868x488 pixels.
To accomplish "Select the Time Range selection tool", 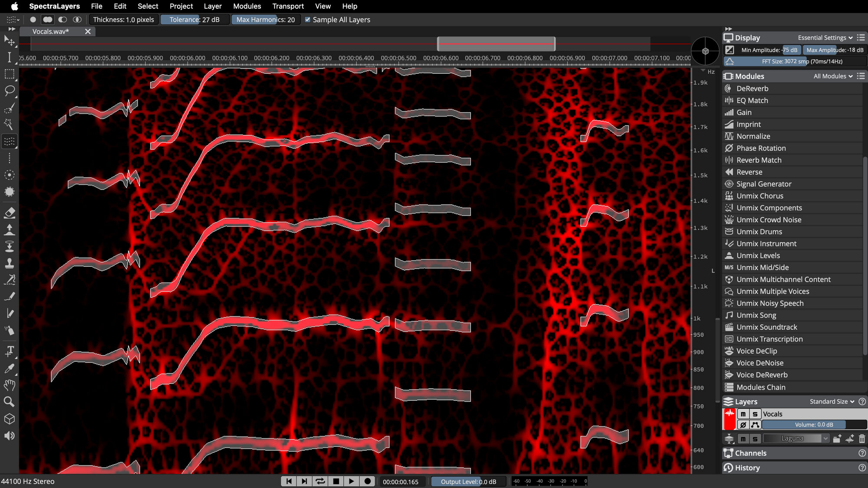I will 9,57.
